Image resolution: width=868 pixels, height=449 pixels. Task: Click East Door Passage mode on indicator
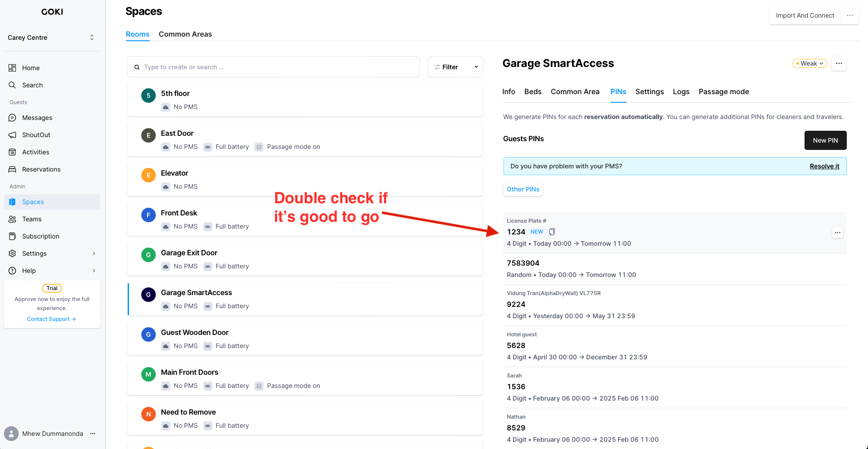tap(288, 147)
